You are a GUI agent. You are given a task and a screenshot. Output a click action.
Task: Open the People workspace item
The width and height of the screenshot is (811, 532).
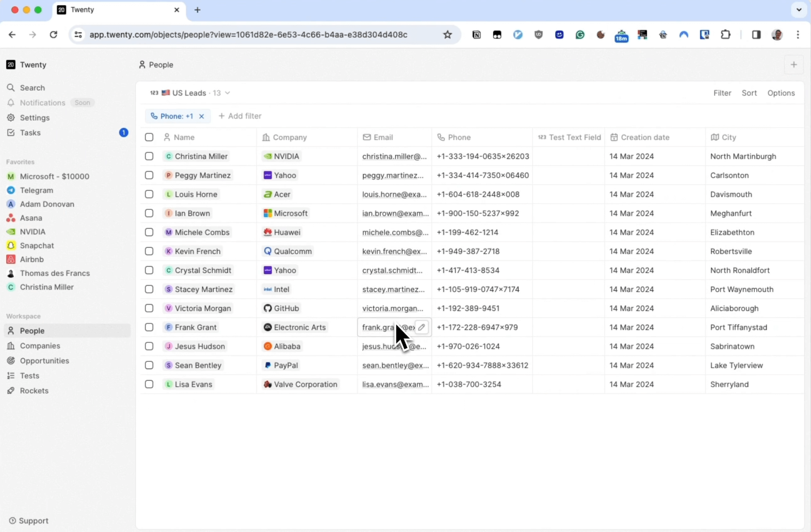click(x=67, y=331)
